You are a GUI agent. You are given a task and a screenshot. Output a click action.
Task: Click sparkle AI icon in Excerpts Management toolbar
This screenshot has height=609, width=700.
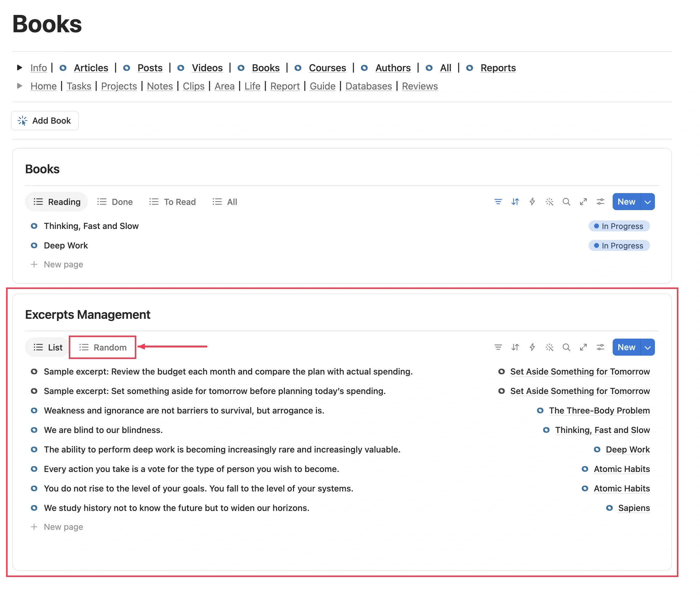click(549, 347)
